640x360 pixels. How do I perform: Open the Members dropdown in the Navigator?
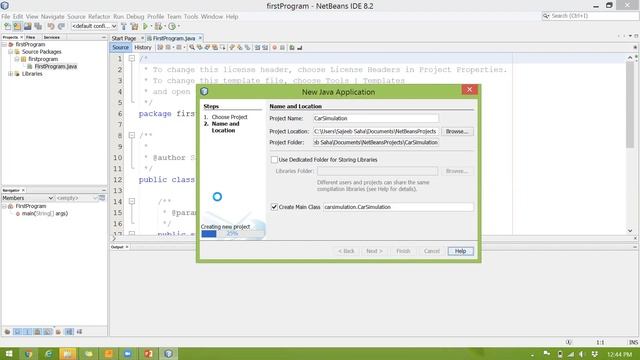click(27, 198)
